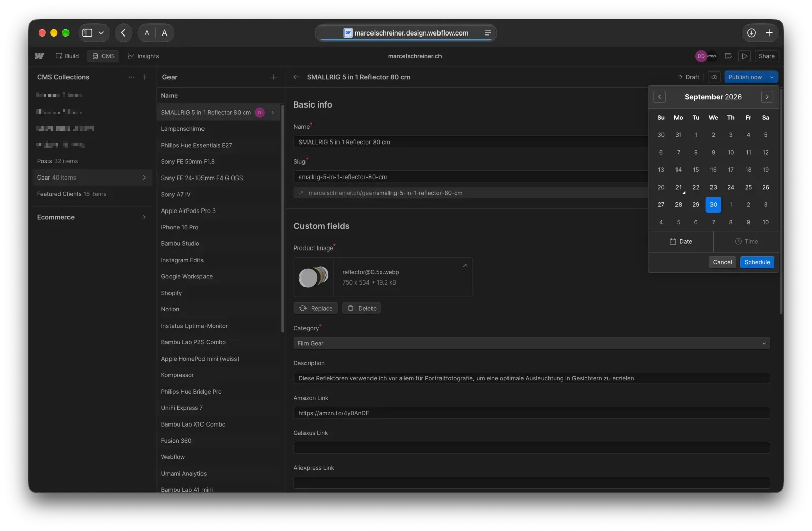Viewport: 812px width, 531px height.
Task: Open the DD user avatar
Action: click(701, 56)
